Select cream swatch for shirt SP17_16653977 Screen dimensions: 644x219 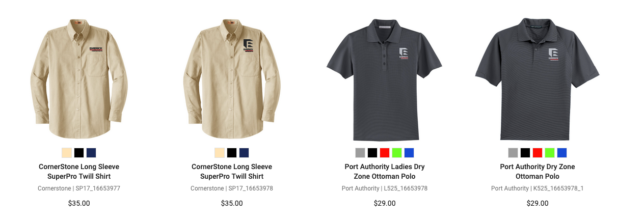tap(67, 153)
